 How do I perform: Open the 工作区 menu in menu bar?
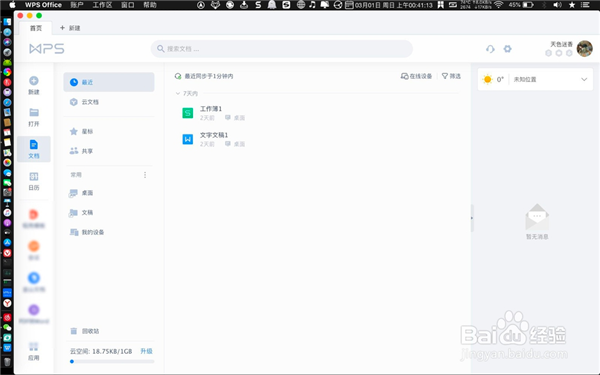(x=102, y=5)
